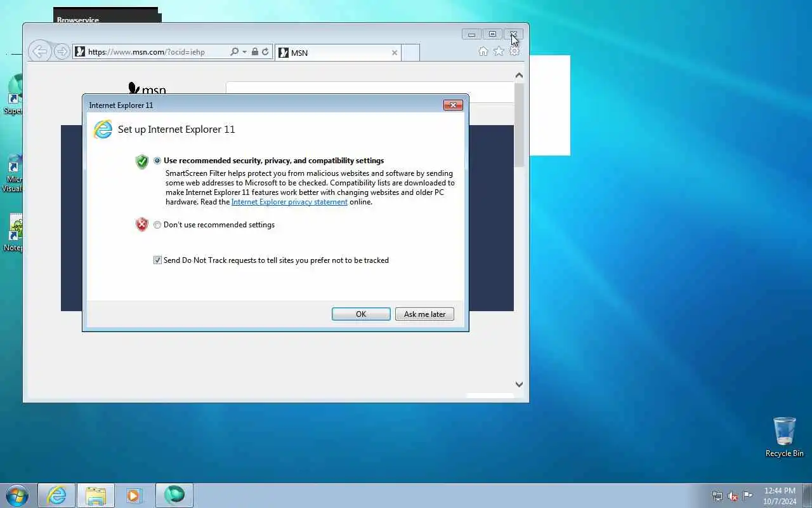This screenshot has width=812, height=508.
Task: Open the Tools gear icon
Action: pyautogui.click(x=514, y=51)
